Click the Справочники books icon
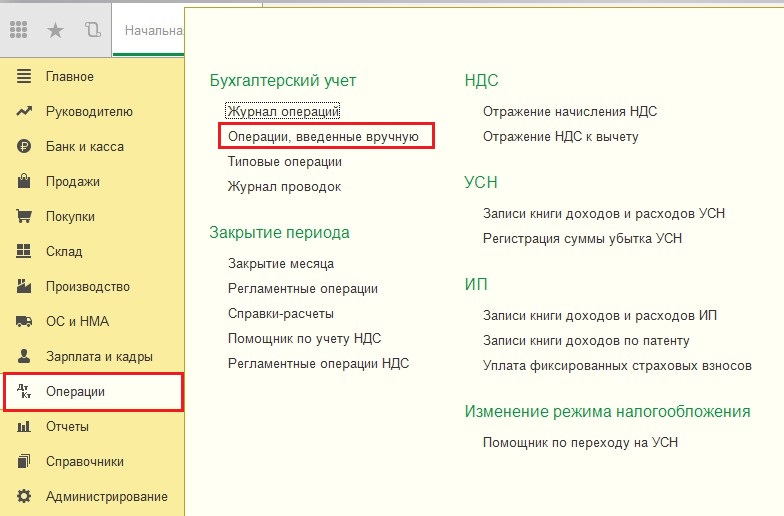 (24, 460)
